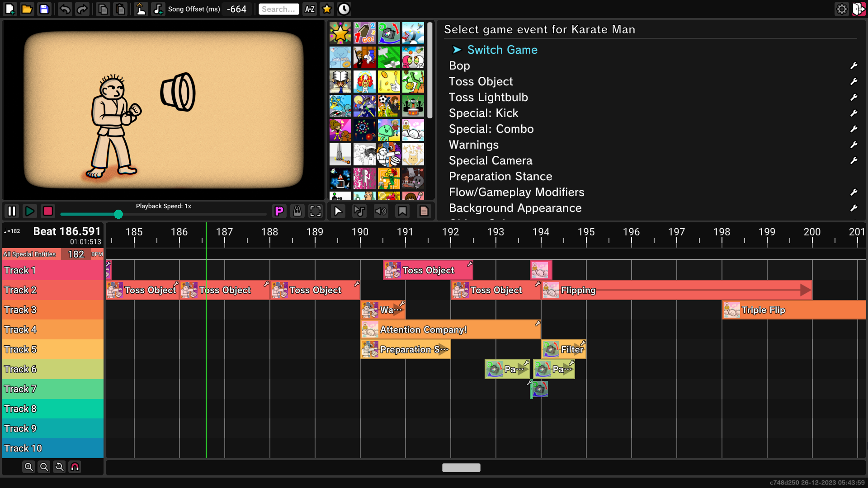The width and height of the screenshot is (868, 488).
Task: Zoom in on the timeline
Action: coord(28,467)
